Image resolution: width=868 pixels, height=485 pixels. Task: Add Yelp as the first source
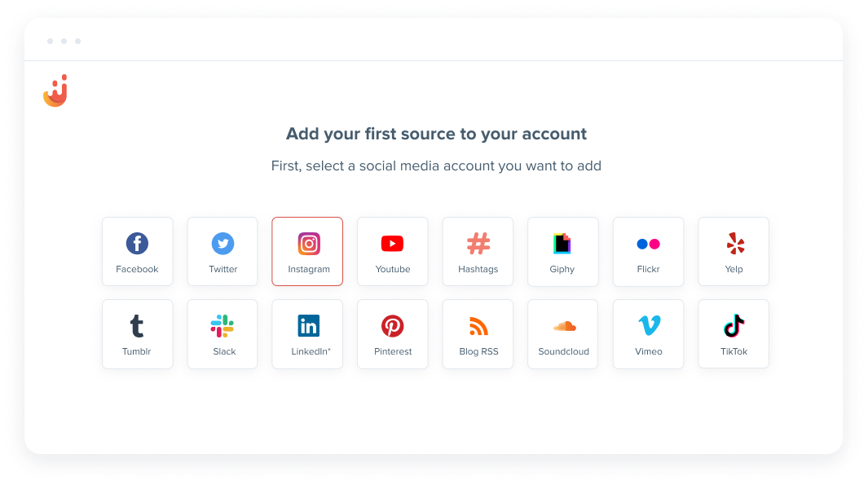[734, 251]
